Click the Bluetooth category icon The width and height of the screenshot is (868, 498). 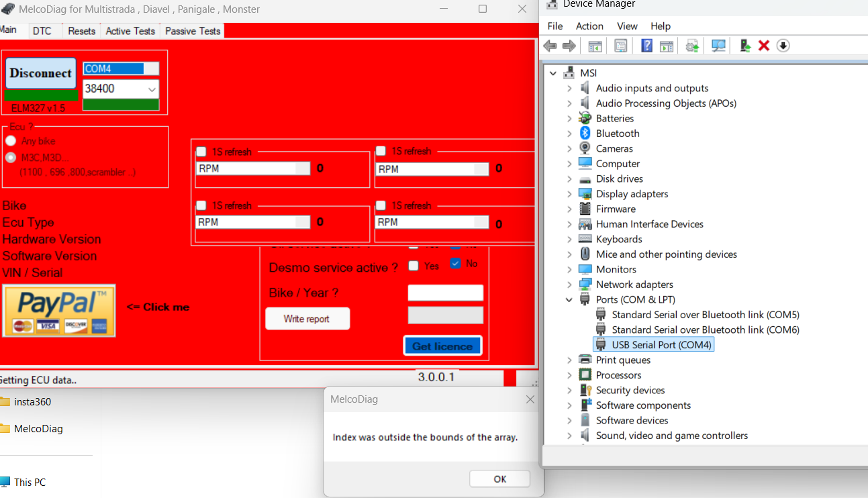[x=585, y=134]
